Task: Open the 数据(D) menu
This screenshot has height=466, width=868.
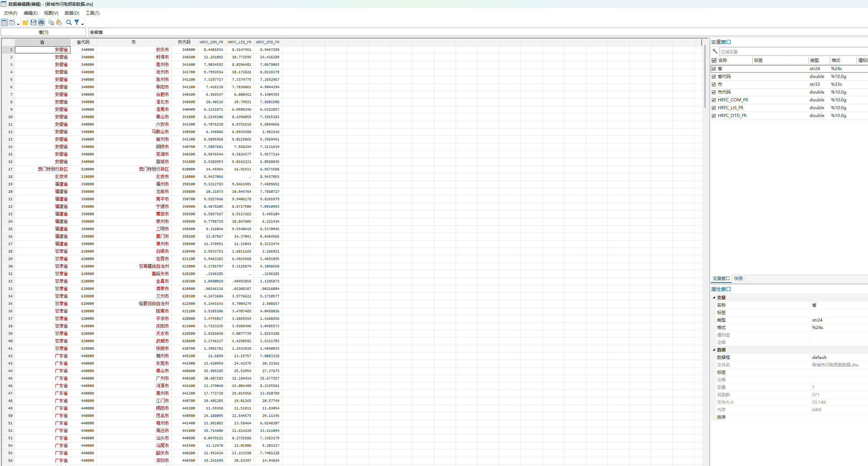Action: click(x=72, y=13)
